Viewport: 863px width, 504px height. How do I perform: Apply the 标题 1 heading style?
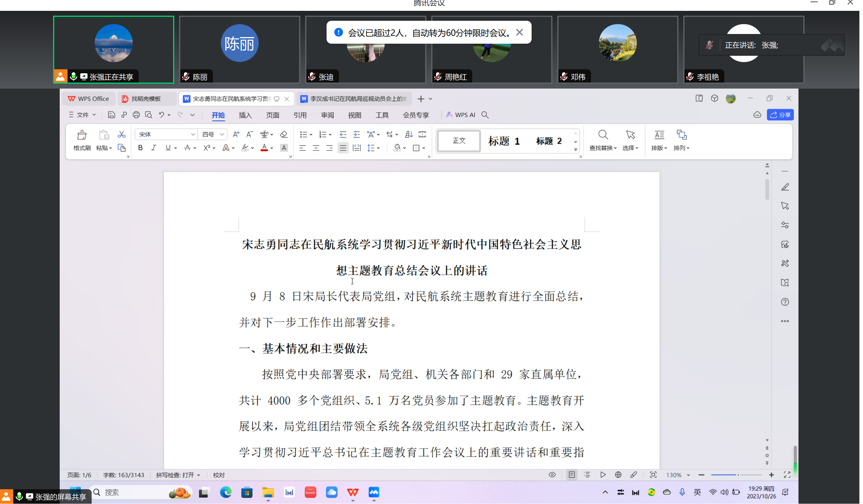504,141
